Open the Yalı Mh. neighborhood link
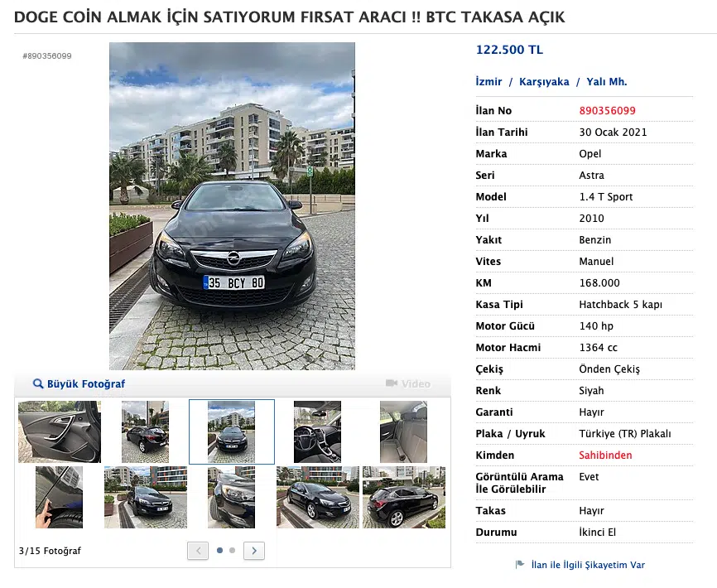 tap(607, 82)
